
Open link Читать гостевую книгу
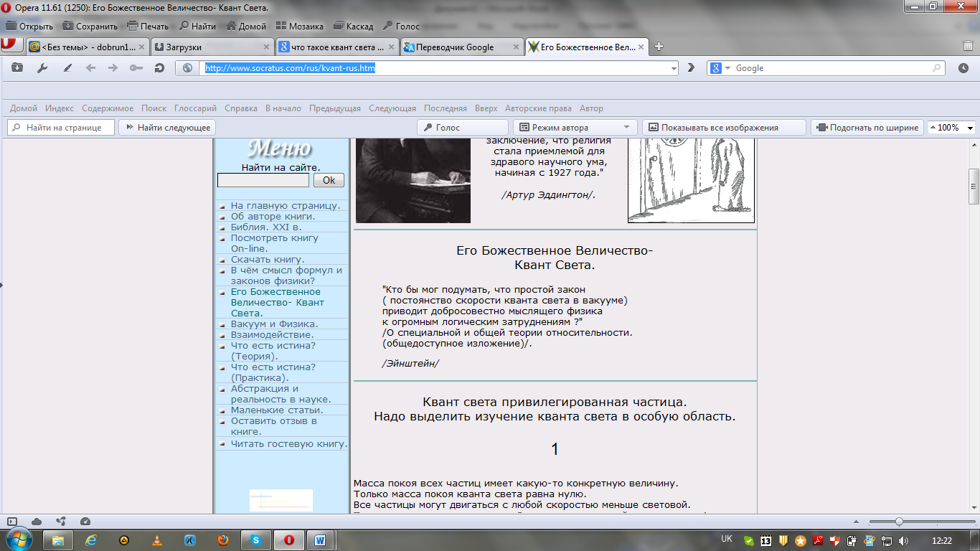[x=289, y=443]
